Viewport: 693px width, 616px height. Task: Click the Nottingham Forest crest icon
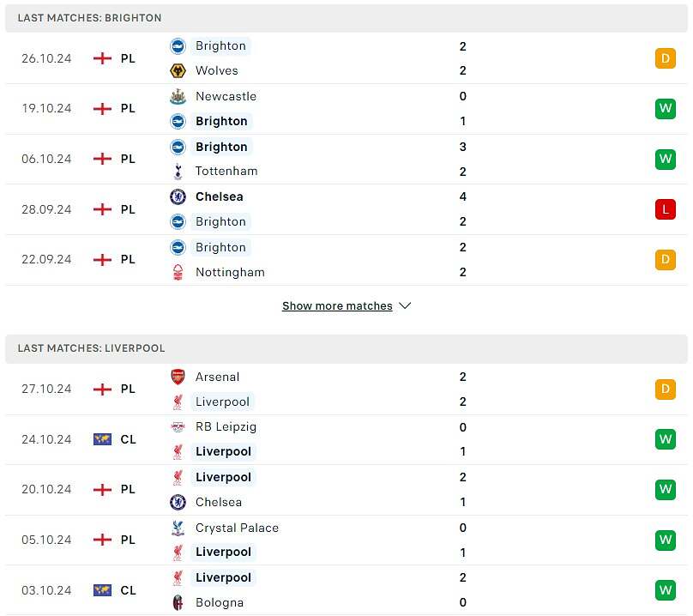point(178,272)
